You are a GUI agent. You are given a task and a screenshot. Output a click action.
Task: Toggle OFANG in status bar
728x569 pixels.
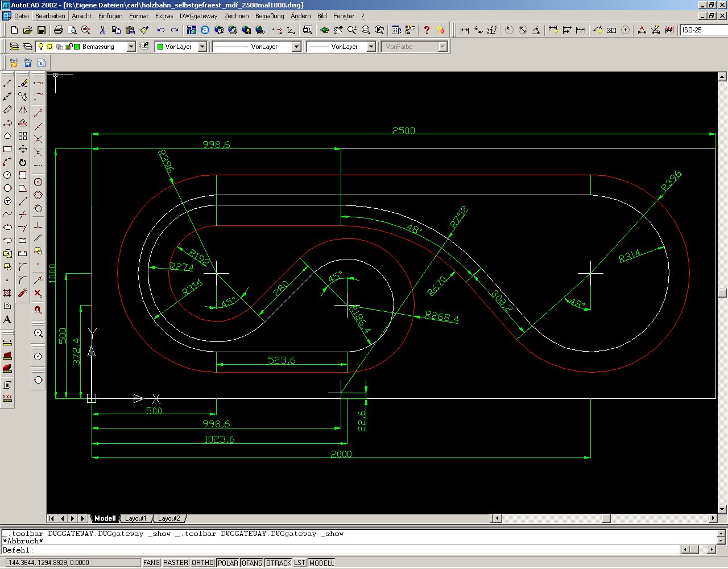(252, 563)
